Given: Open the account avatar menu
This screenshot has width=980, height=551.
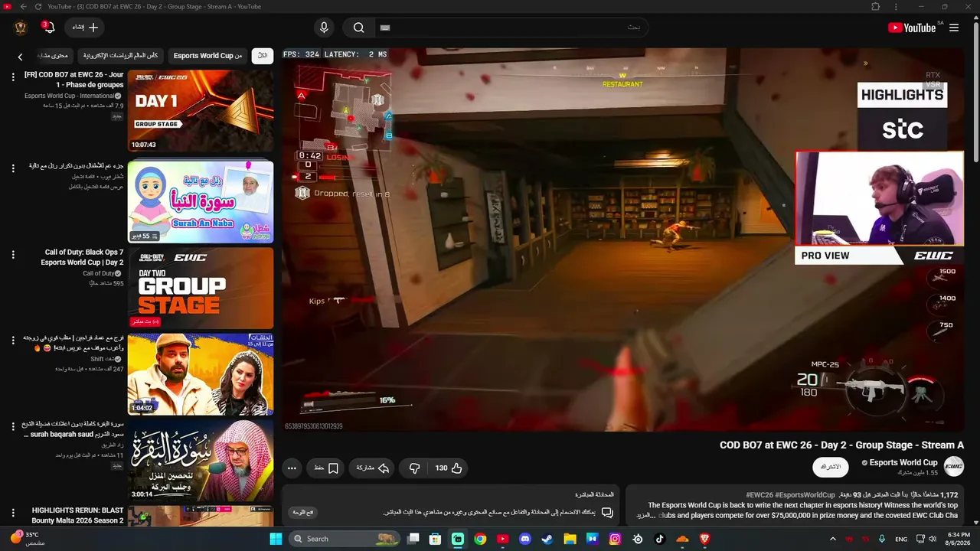Looking at the screenshot, I should (x=21, y=28).
